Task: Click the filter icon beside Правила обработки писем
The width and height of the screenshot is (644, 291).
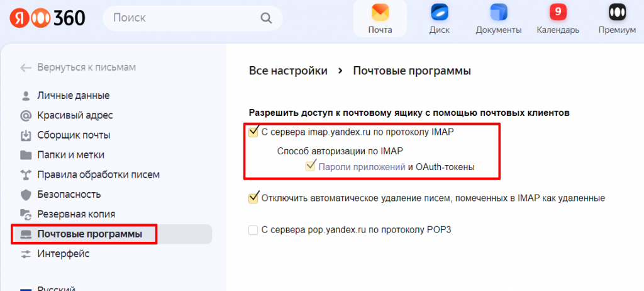Action: coord(25,175)
